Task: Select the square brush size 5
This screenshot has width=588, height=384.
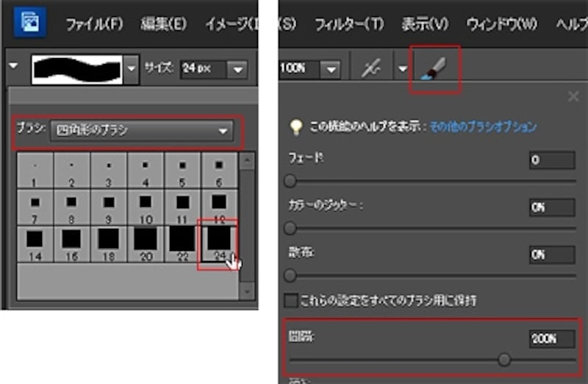Action: click(x=182, y=171)
